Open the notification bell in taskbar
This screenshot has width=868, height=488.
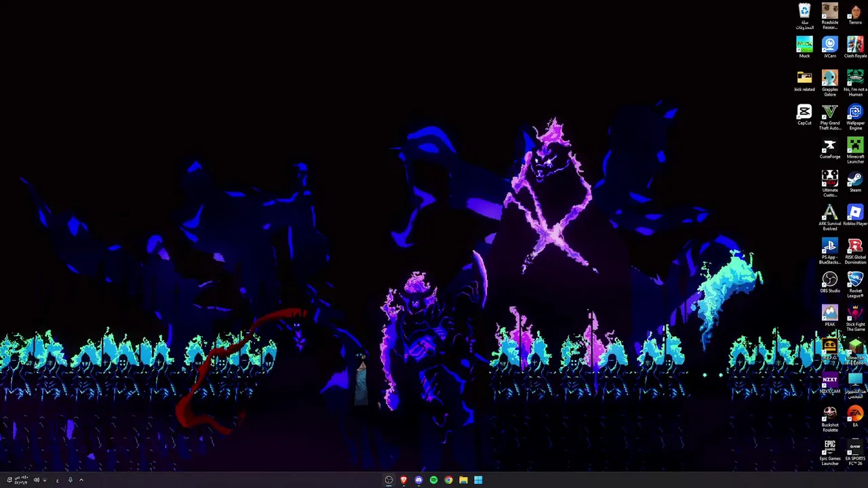pyautogui.click(x=9, y=480)
